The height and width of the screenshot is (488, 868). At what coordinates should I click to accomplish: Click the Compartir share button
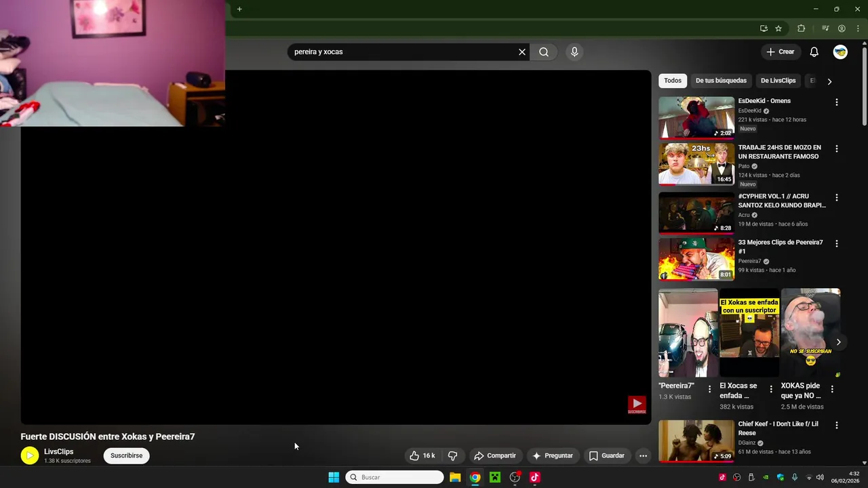coord(495,455)
